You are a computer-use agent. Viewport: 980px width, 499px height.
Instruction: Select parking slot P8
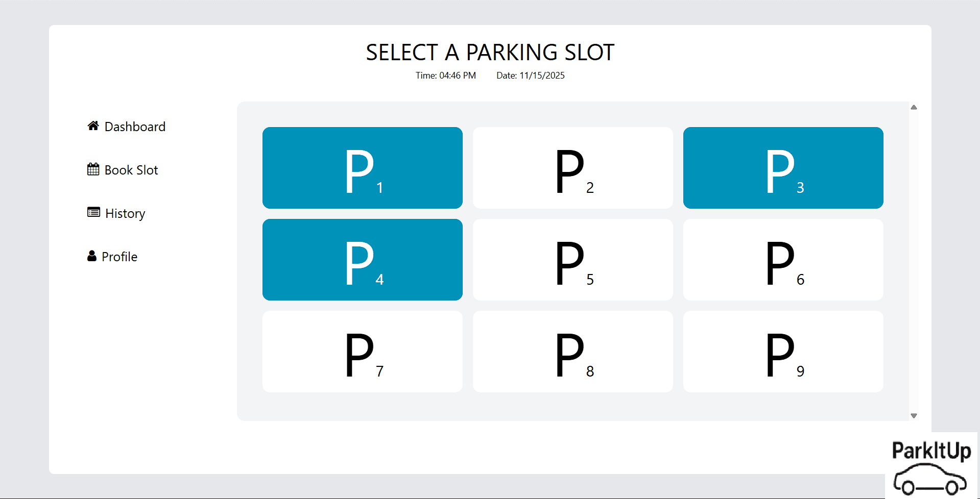[572, 351]
